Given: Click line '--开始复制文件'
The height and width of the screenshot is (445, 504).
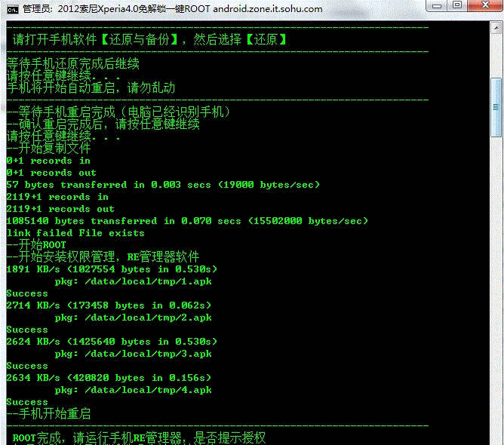Looking at the screenshot, I should coord(48,148).
